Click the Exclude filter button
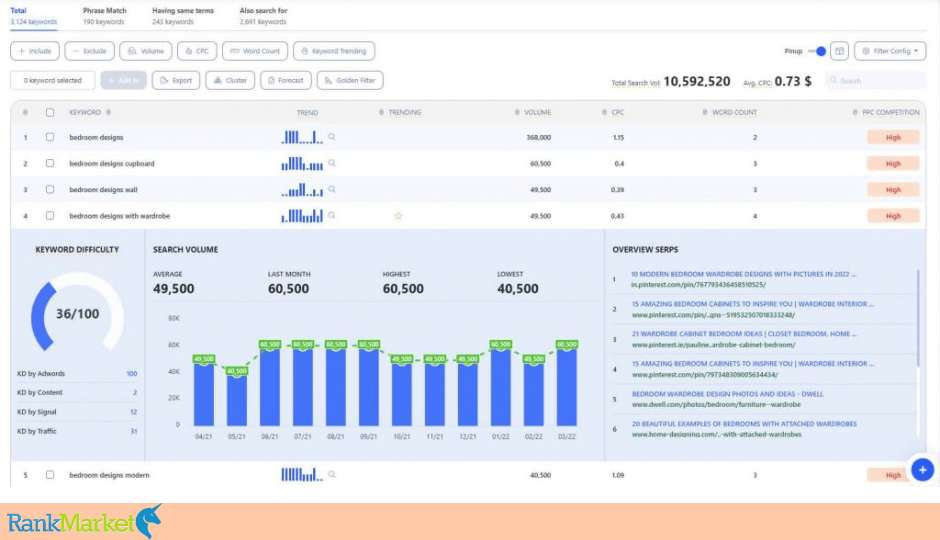Viewport: 940px width, 540px height. pos(89,51)
